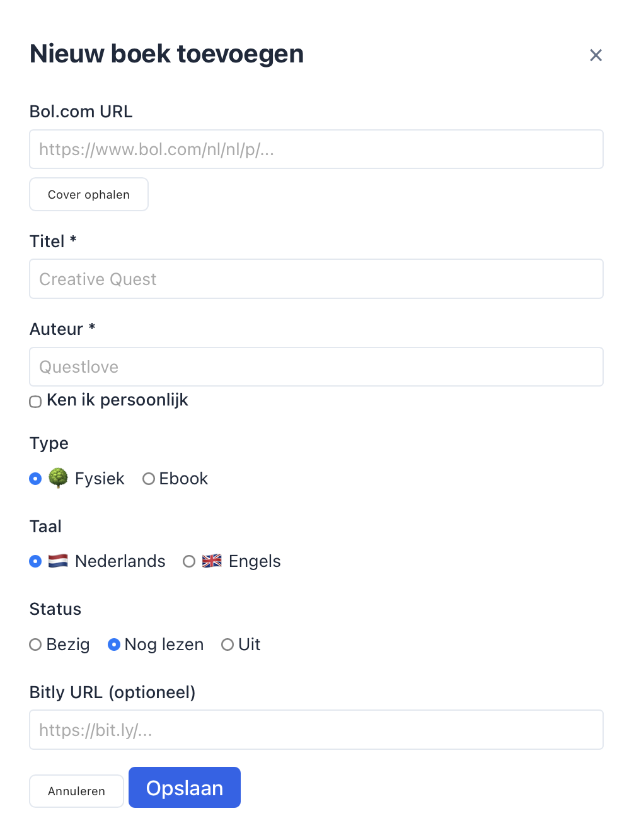Click the British flag icon
Image resolution: width=634 pixels, height=840 pixels.
(212, 561)
